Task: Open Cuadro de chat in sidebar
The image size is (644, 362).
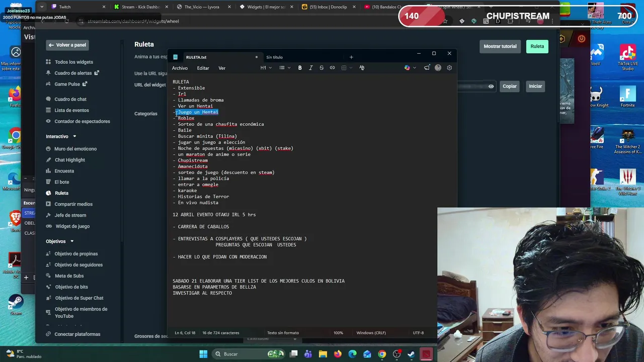Action: click(70, 99)
